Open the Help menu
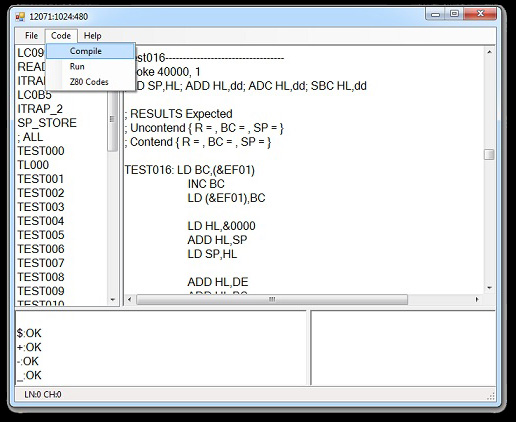 pyautogui.click(x=92, y=36)
